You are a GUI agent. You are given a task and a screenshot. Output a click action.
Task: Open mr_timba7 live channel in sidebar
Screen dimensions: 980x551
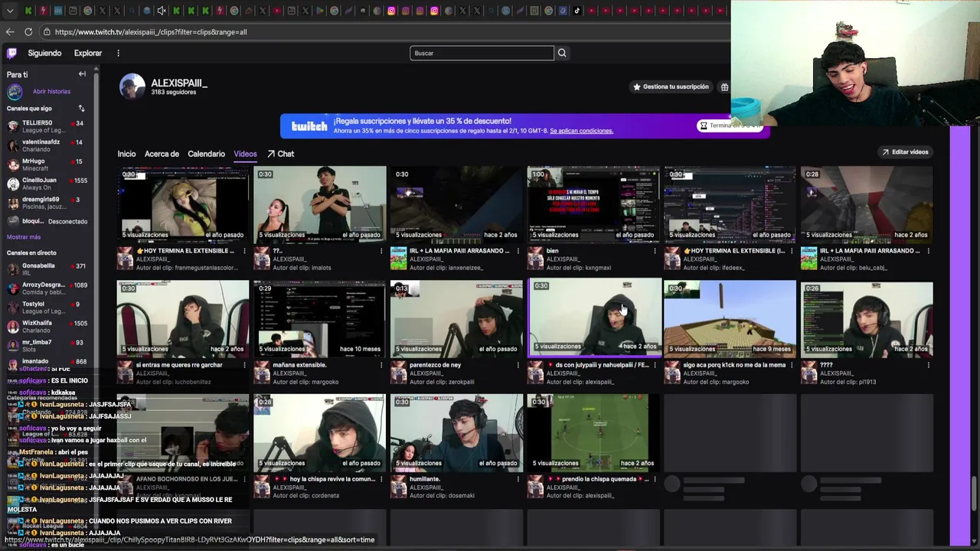pyautogui.click(x=46, y=346)
